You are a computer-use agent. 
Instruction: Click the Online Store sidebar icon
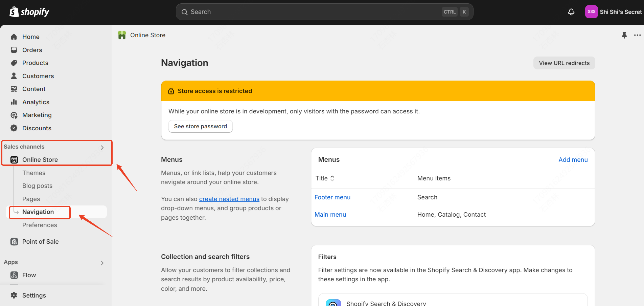click(x=14, y=160)
